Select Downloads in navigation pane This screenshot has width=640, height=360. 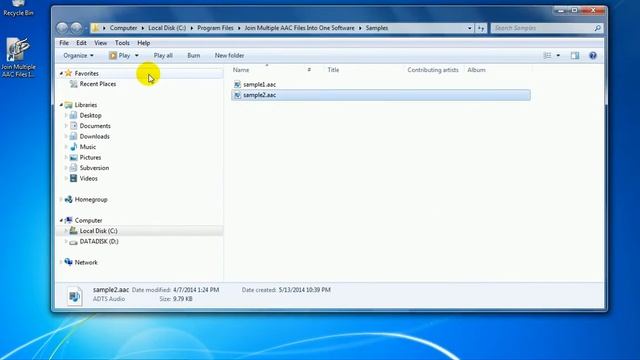click(94, 136)
